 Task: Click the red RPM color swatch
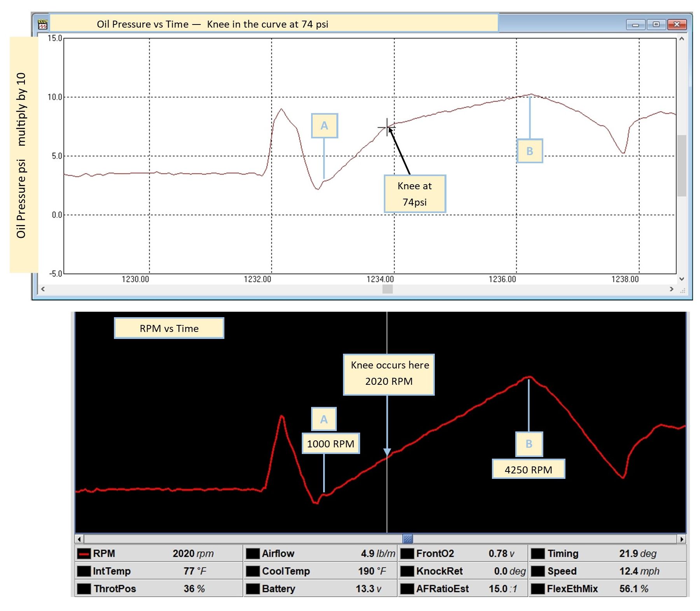pos(84,553)
